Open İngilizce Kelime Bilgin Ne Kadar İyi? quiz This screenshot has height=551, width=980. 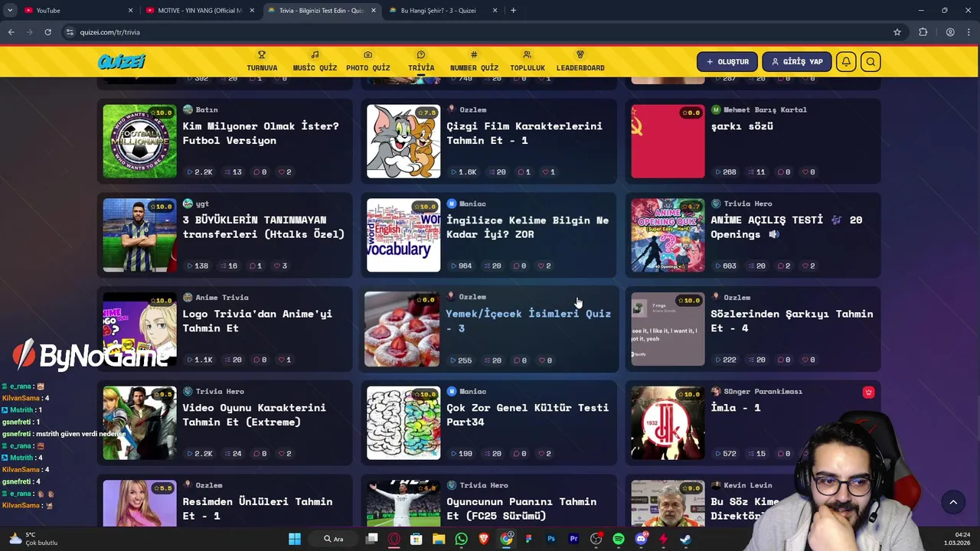528,227
